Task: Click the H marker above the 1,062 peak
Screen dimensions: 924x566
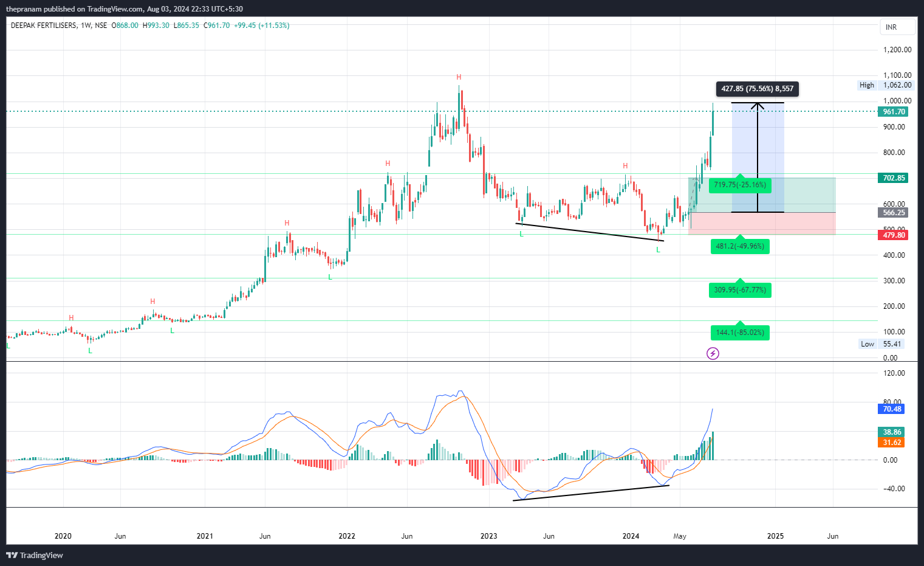Action: (459, 77)
